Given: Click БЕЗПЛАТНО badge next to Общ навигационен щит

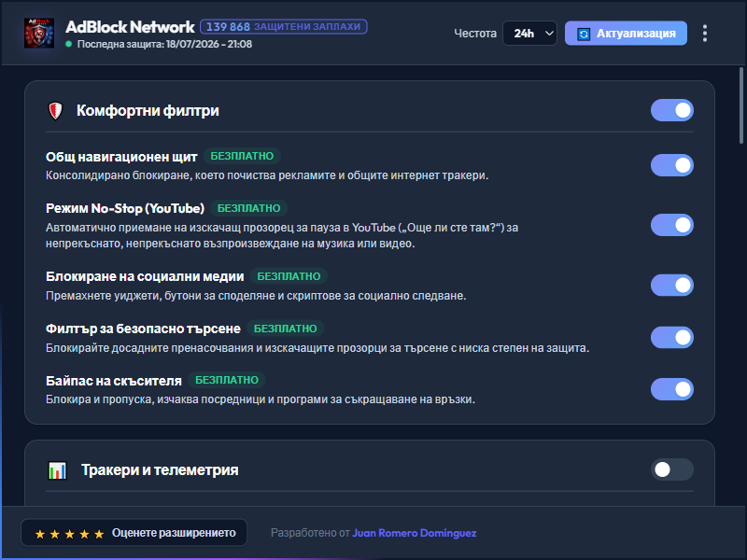Looking at the screenshot, I should pos(242,156).
